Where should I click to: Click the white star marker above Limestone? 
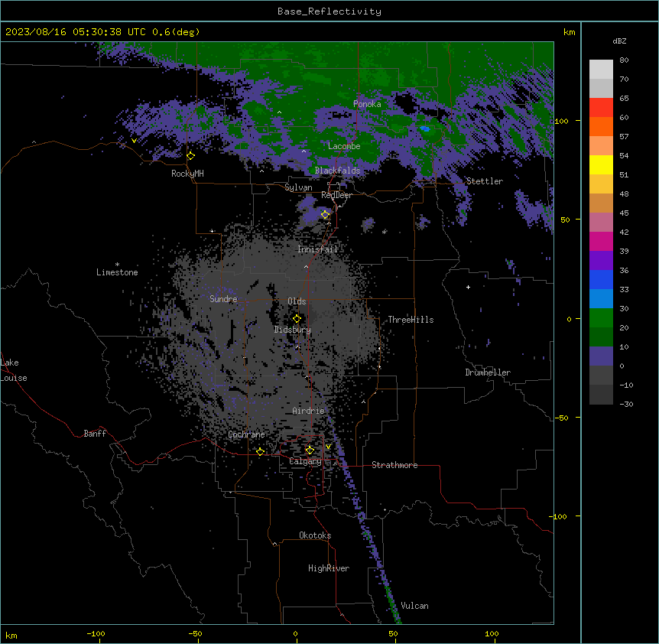[117, 265]
